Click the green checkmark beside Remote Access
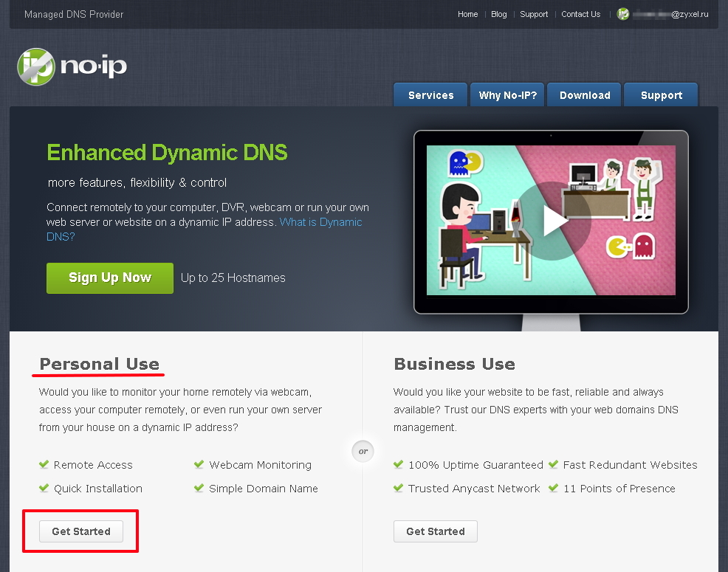Viewport: 728px width, 572px height. point(44,465)
